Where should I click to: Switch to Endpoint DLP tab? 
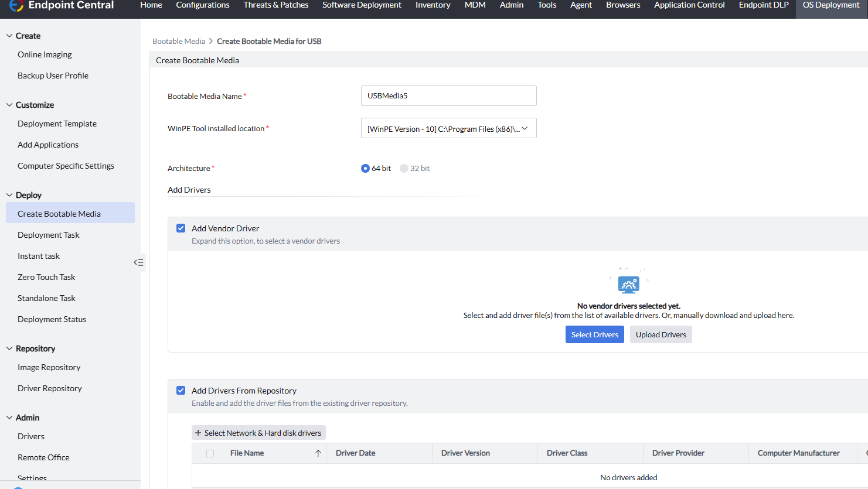[x=764, y=5]
